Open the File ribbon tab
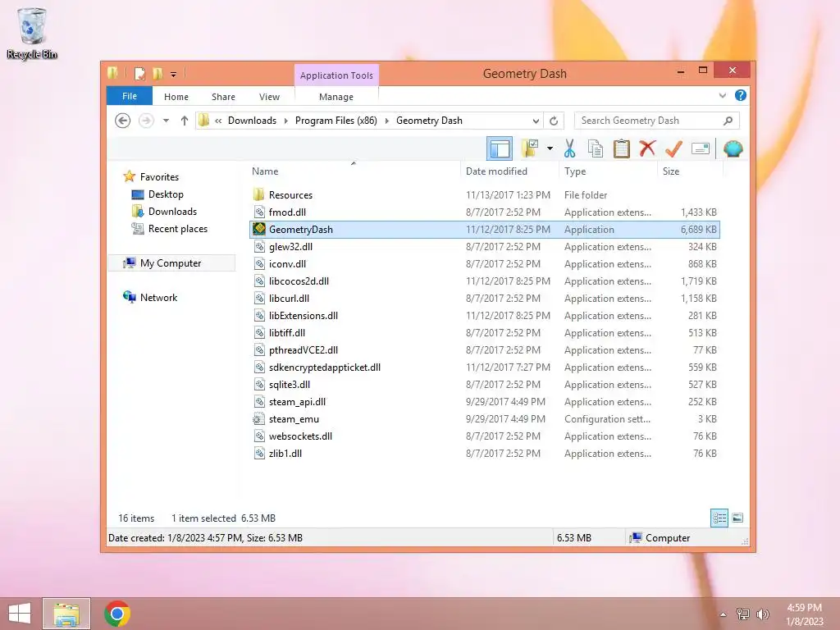This screenshot has width=840, height=630. [x=130, y=96]
